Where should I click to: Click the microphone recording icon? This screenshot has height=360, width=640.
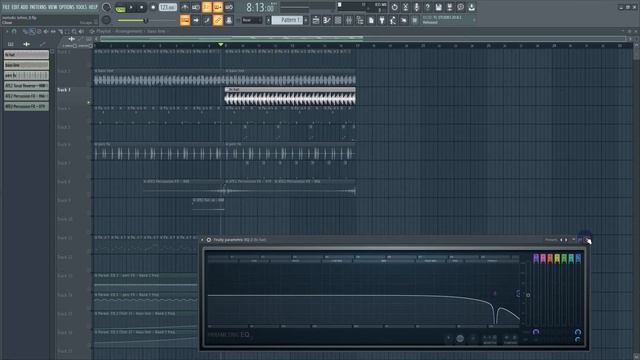[x=416, y=7]
